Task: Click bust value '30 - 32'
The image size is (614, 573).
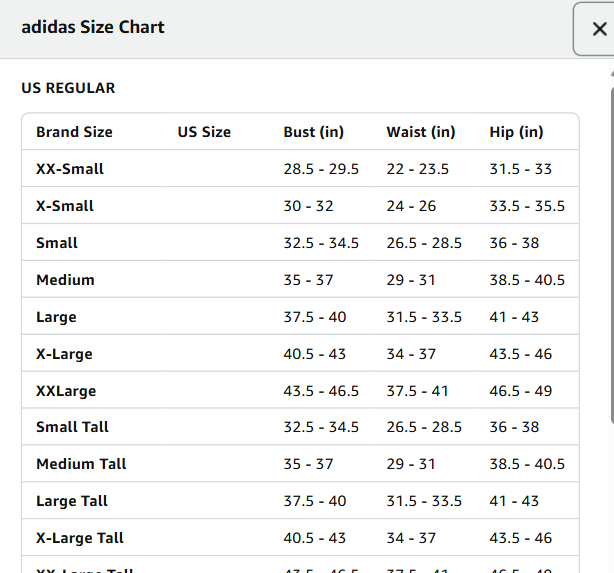Action: pyautogui.click(x=308, y=206)
